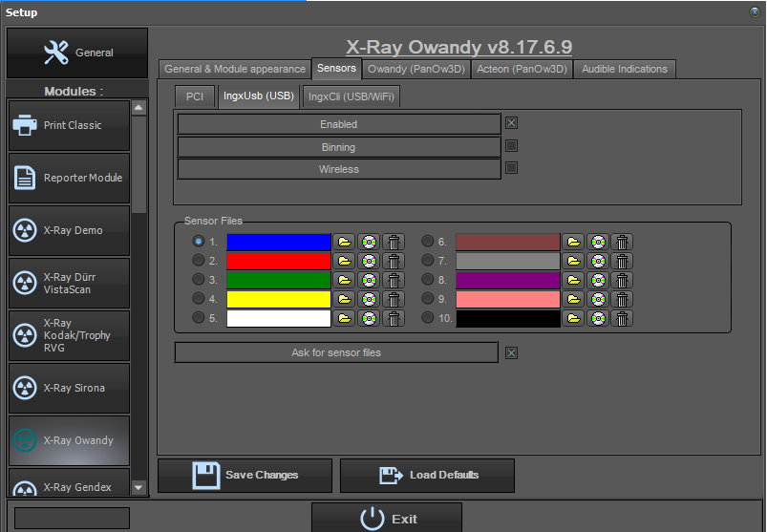Viewport: 767px width, 532px height.
Task: Open the Acteon (PanOw3D) tab
Action: (x=522, y=69)
